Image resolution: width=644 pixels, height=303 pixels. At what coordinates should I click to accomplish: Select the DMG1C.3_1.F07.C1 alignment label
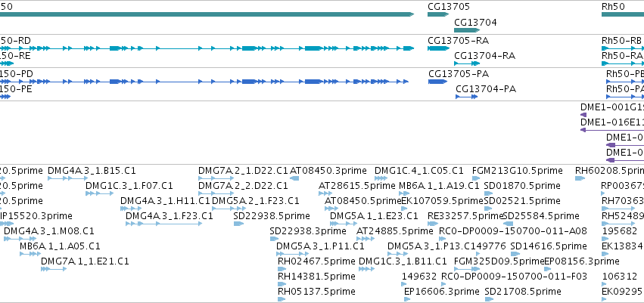click(129, 186)
